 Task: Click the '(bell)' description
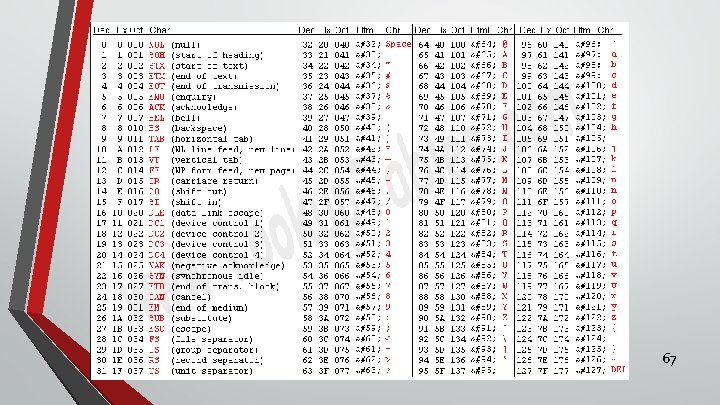(186, 118)
